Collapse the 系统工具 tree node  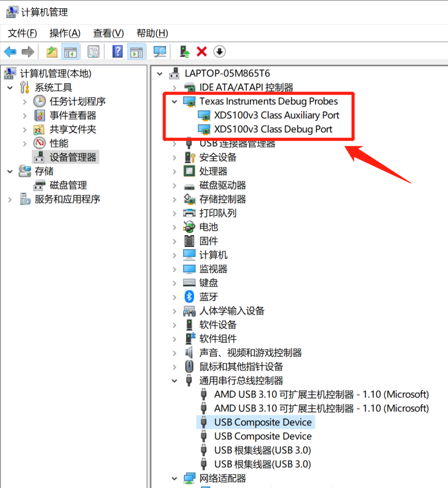pos(10,87)
